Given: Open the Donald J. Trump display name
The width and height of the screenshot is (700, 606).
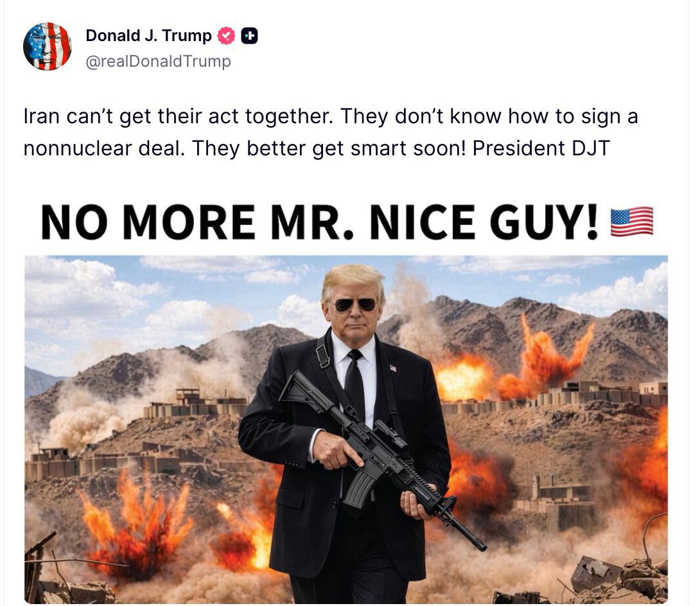Looking at the screenshot, I should click(x=148, y=35).
